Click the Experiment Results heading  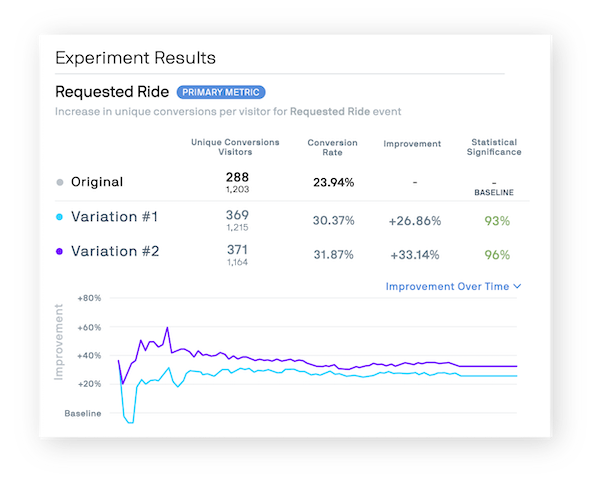(x=135, y=58)
